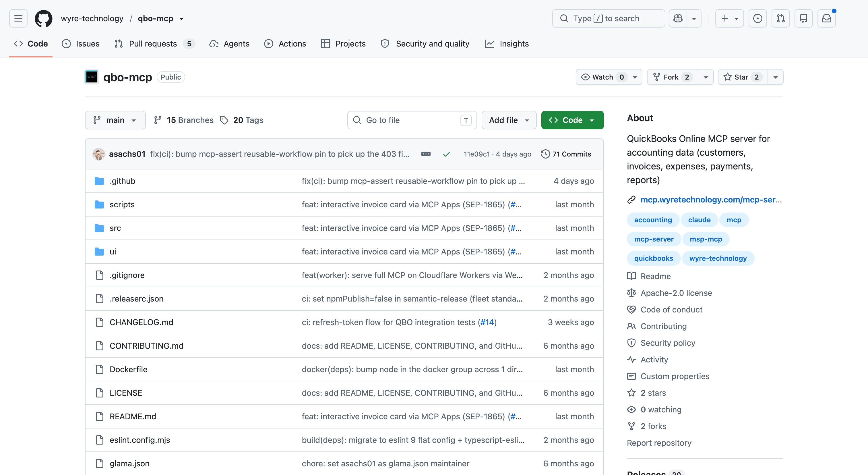View the 15 Branches link
This screenshot has height=475, width=868.
184,120
